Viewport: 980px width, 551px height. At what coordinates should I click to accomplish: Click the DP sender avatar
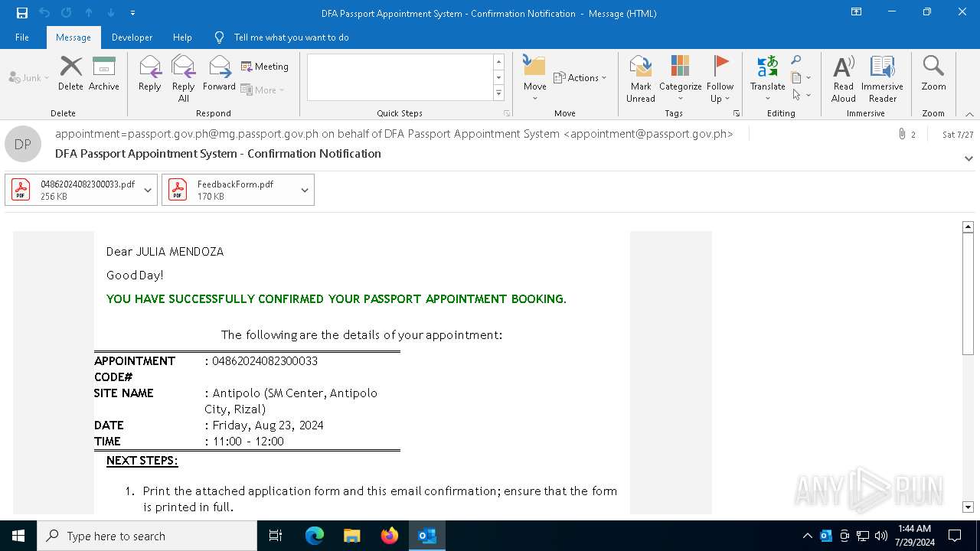(23, 144)
